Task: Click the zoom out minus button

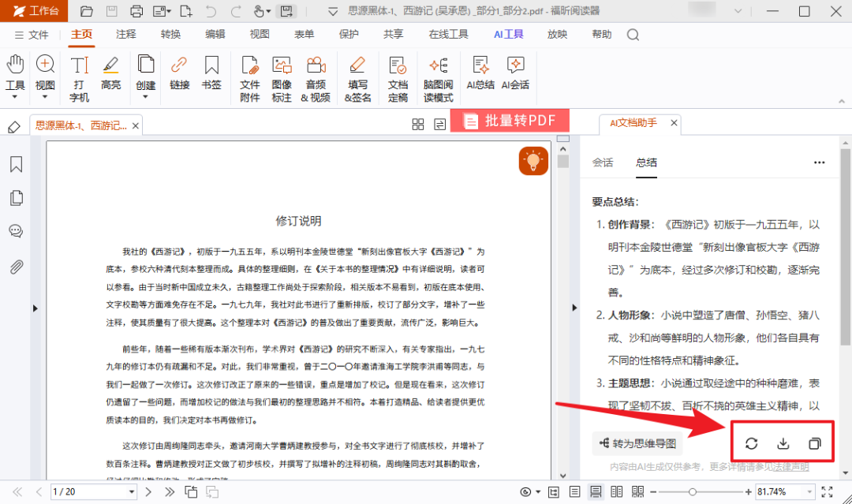Action: pyautogui.click(x=653, y=492)
